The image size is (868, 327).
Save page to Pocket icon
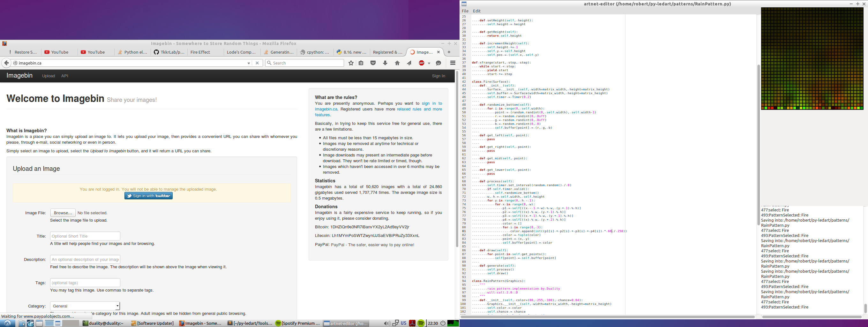373,63
